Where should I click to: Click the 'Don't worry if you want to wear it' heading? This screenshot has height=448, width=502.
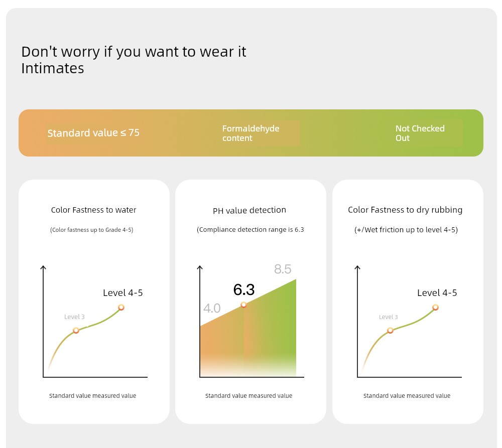pyautogui.click(x=134, y=52)
